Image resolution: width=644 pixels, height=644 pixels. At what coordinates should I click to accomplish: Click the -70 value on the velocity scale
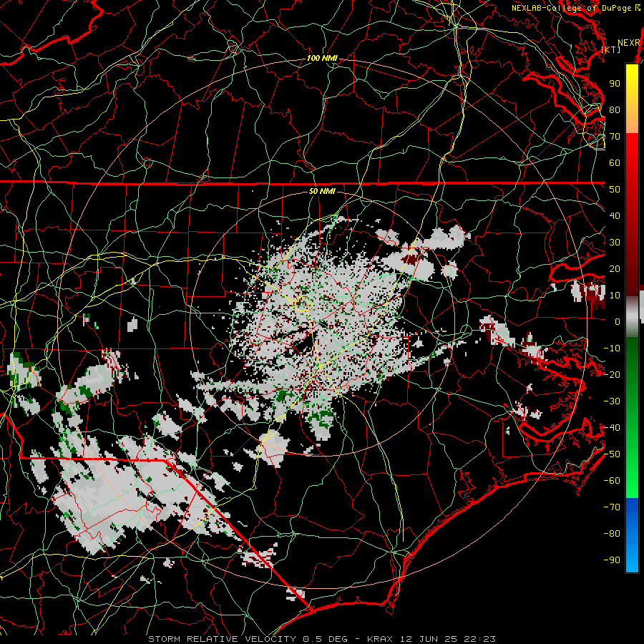click(612, 507)
